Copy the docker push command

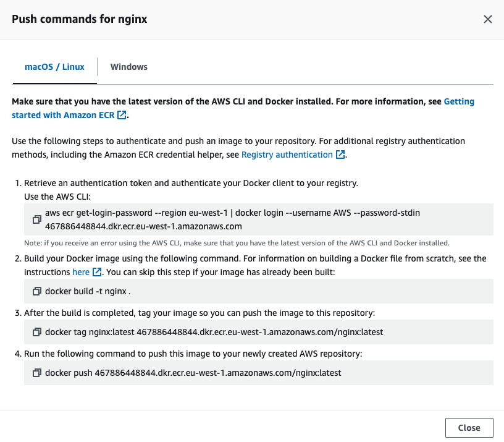pyautogui.click(x=37, y=373)
